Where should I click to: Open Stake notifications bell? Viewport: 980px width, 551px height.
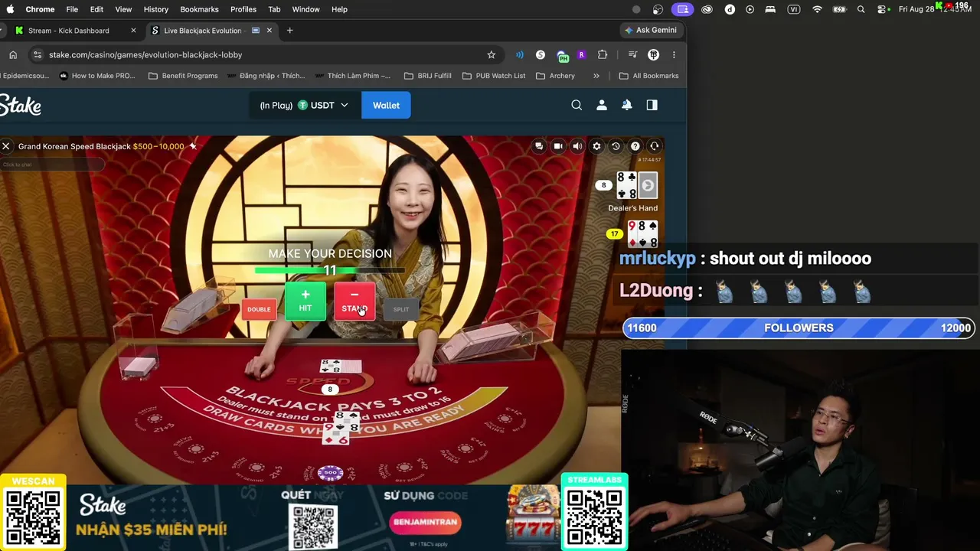627,105
